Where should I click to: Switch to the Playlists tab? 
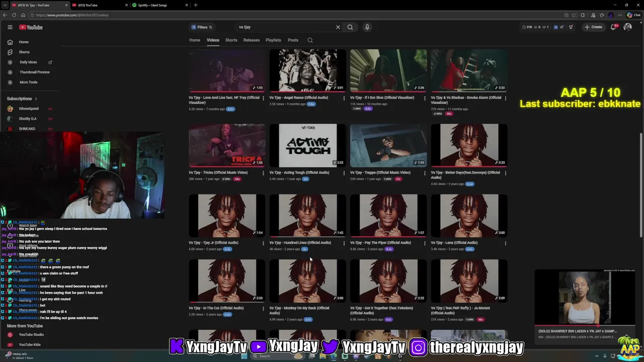[273, 40]
